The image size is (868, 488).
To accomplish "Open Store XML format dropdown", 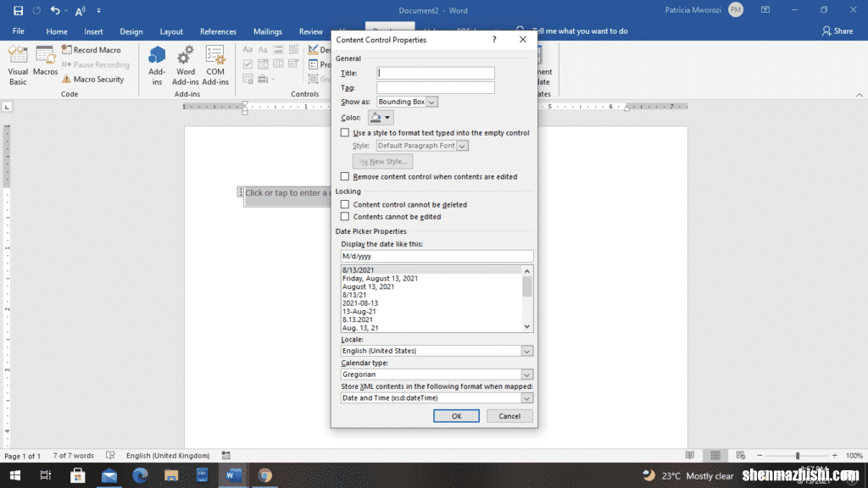I will tap(526, 398).
